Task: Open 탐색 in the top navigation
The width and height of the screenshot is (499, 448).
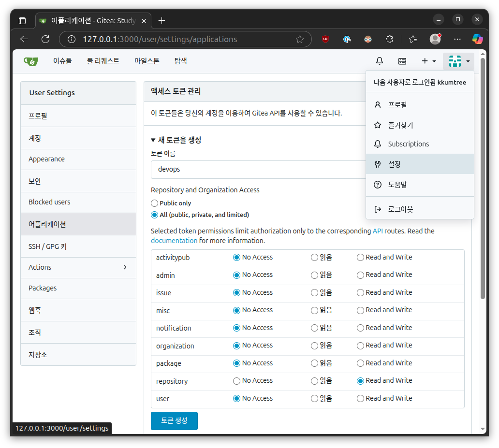Action: 180,61
